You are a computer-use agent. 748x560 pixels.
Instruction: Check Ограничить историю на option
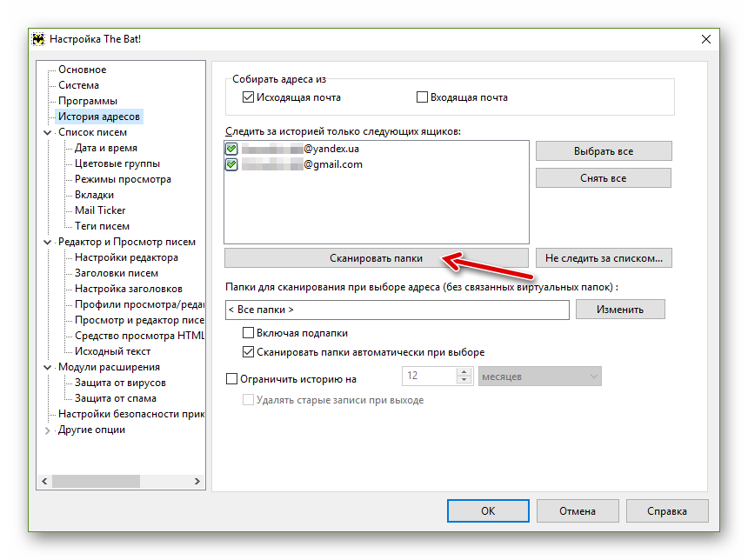tap(231, 379)
